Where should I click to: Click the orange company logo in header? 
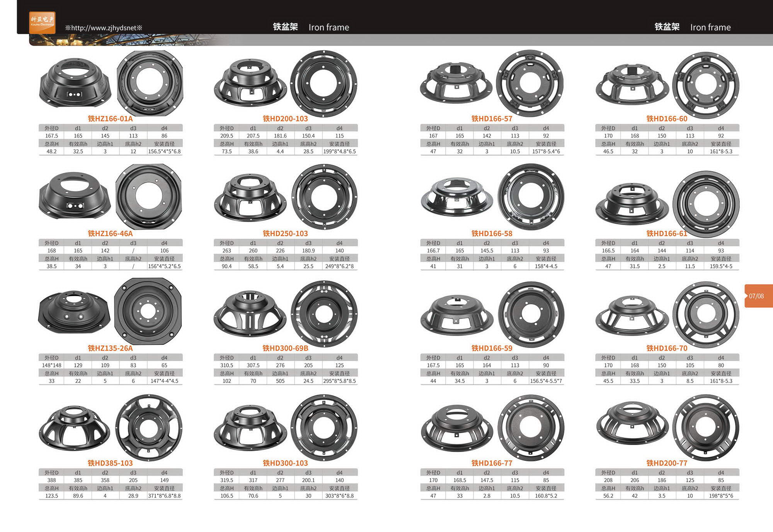(42, 22)
